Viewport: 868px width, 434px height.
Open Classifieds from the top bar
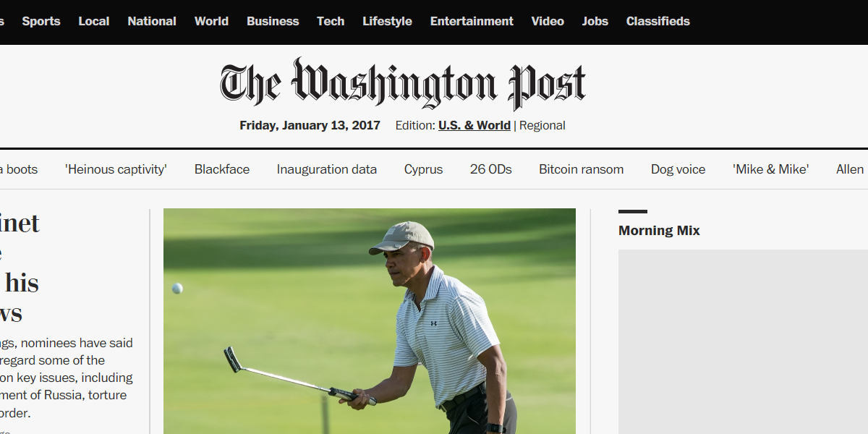(x=658, y=21)
